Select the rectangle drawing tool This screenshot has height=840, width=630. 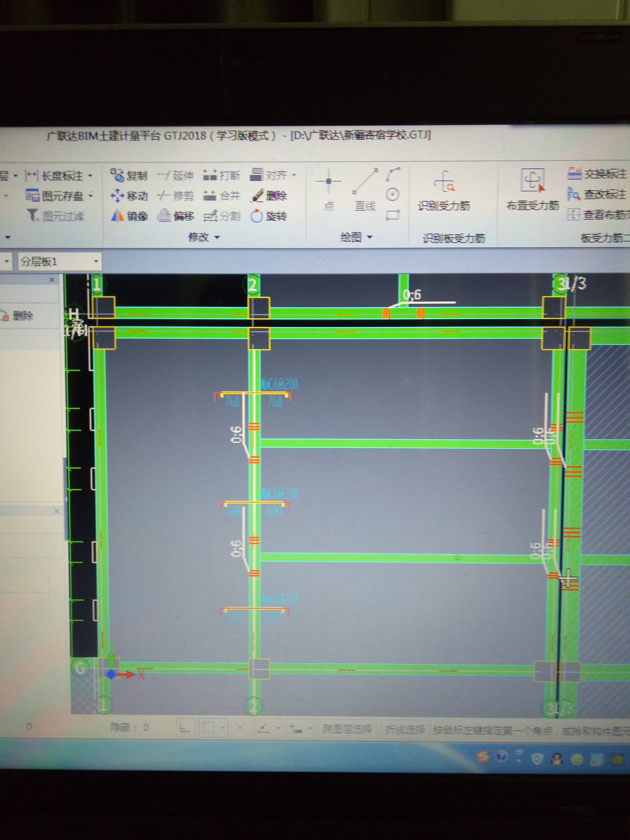392,215
